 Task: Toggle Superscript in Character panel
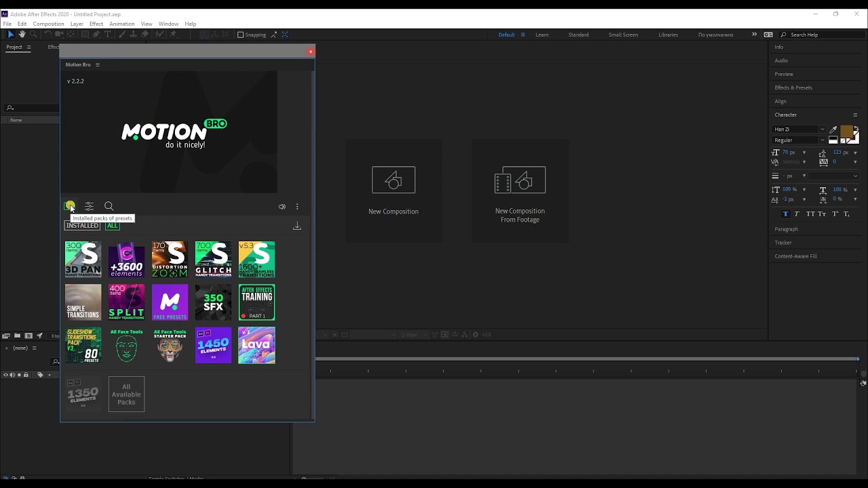coord(835,214)
